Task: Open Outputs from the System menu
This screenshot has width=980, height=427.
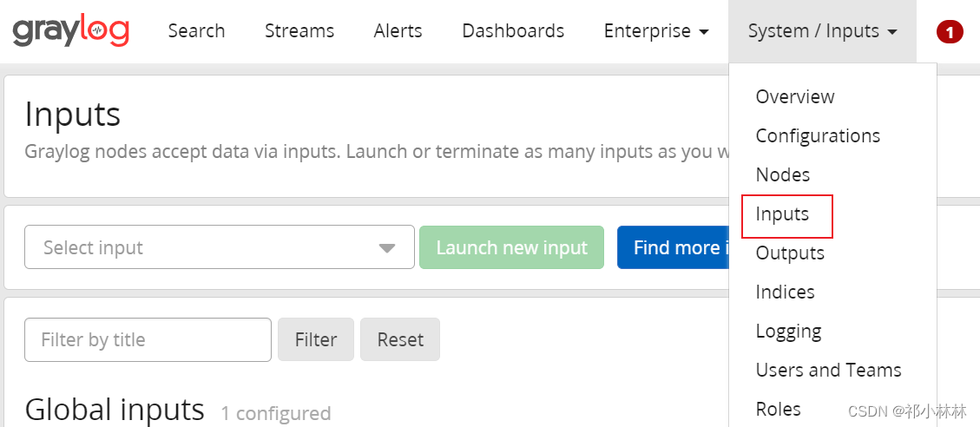Action: pos(790,253)
